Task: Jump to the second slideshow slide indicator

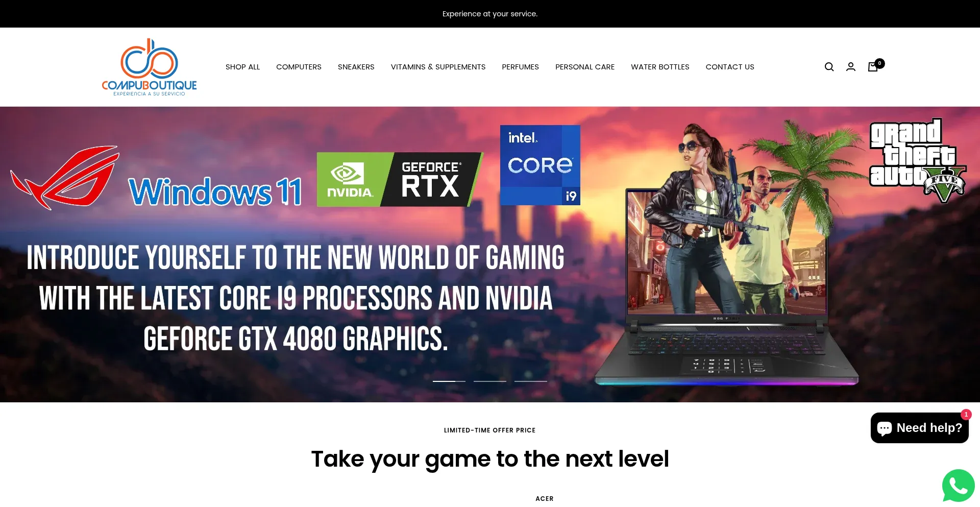Action: [490, 381]
